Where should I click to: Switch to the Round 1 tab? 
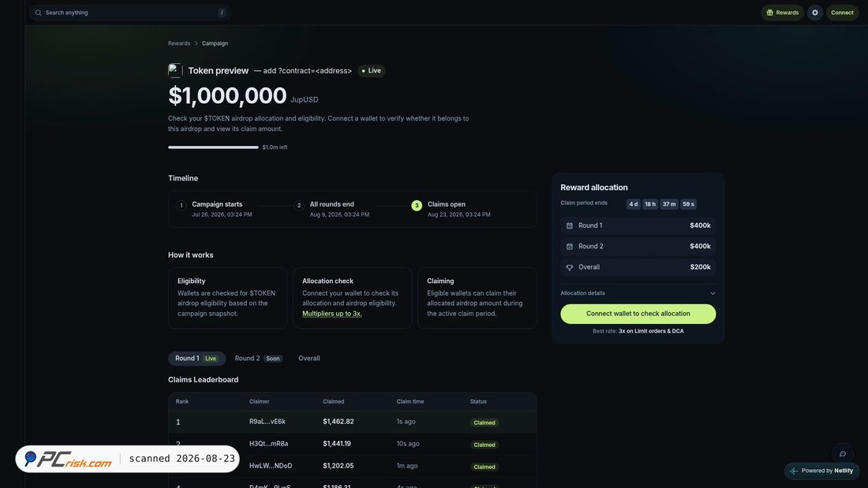pos(196,359)
